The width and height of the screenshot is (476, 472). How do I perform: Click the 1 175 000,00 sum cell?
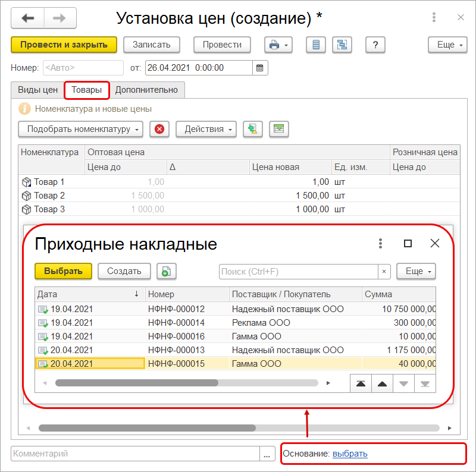(399, 350)
